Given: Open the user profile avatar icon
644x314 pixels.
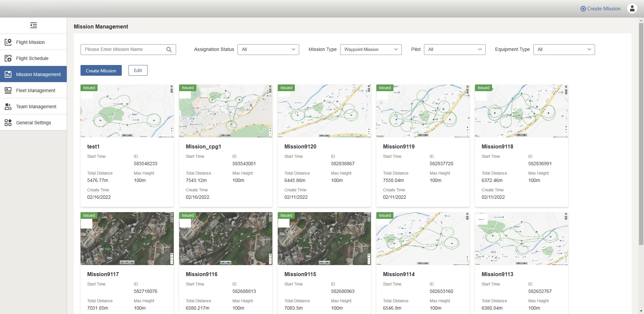Looking at the screenshot, I should point(632,8).
